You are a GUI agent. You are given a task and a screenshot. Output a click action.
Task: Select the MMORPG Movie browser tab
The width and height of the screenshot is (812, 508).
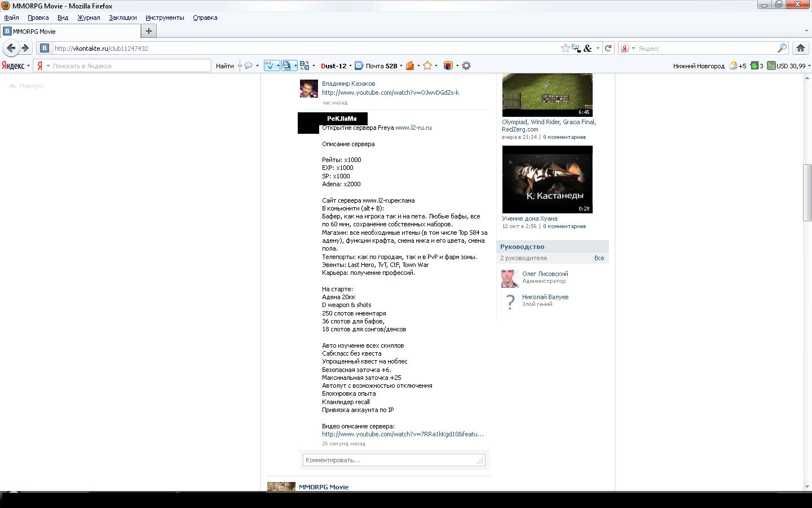tap(69, 31)
